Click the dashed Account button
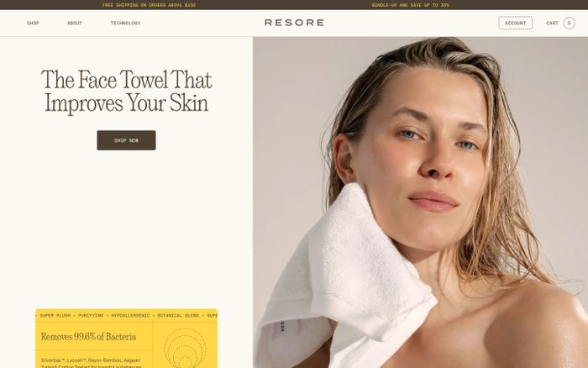Viewport: 588px width, 368px height. [x=515, y=23]
